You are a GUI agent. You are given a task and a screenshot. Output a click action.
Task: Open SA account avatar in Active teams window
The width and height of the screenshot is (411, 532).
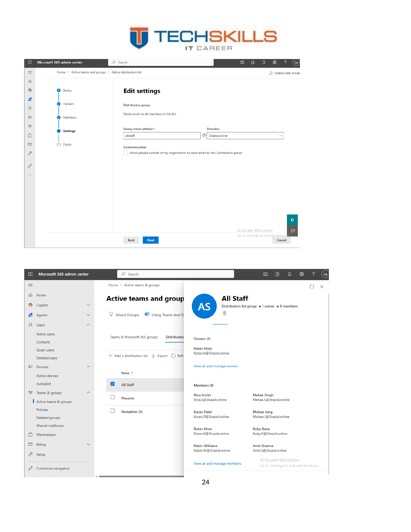325,274
